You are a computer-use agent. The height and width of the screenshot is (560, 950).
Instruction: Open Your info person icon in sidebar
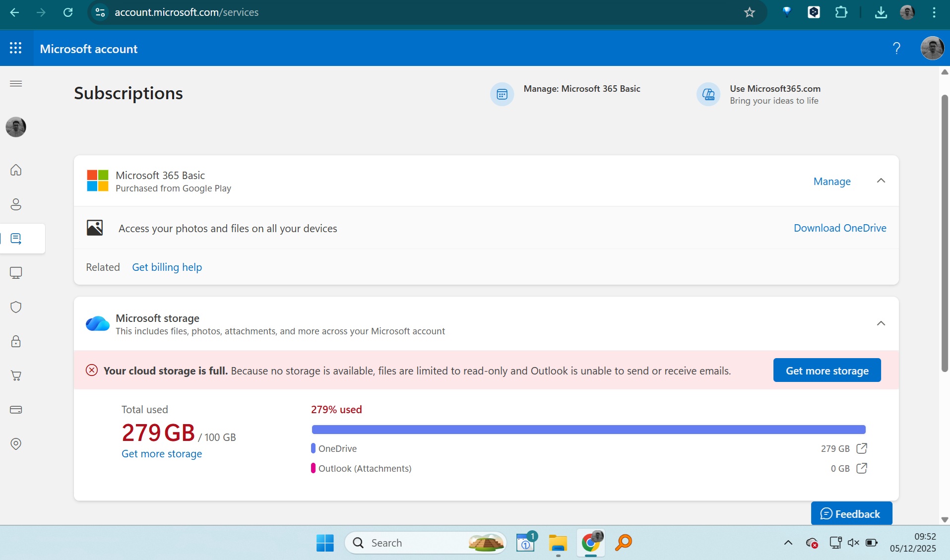[x=16, y=204]
